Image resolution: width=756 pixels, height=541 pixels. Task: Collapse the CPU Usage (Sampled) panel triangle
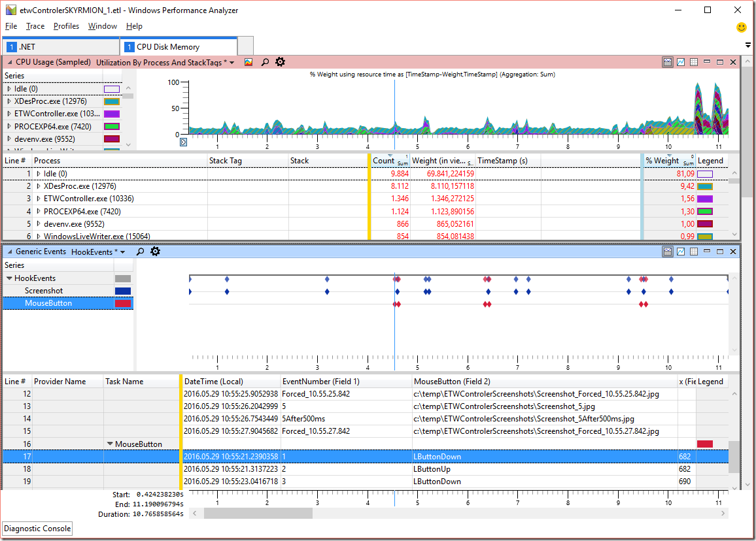(x=10, y=62)
